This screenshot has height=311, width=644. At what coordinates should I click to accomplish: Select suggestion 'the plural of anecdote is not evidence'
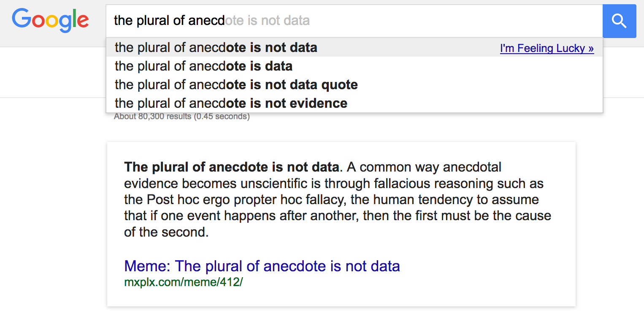click(230, 103)
